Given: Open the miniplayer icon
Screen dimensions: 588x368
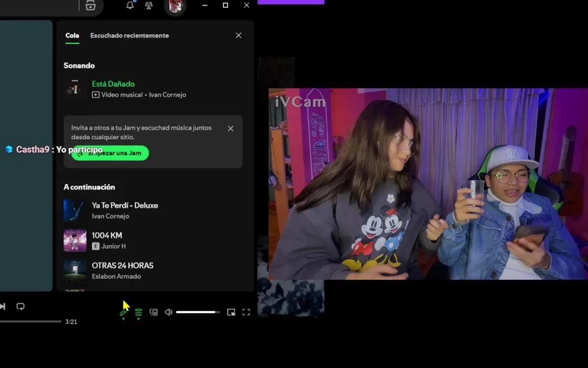Looking at the screenshot, I should pos(231,312).
